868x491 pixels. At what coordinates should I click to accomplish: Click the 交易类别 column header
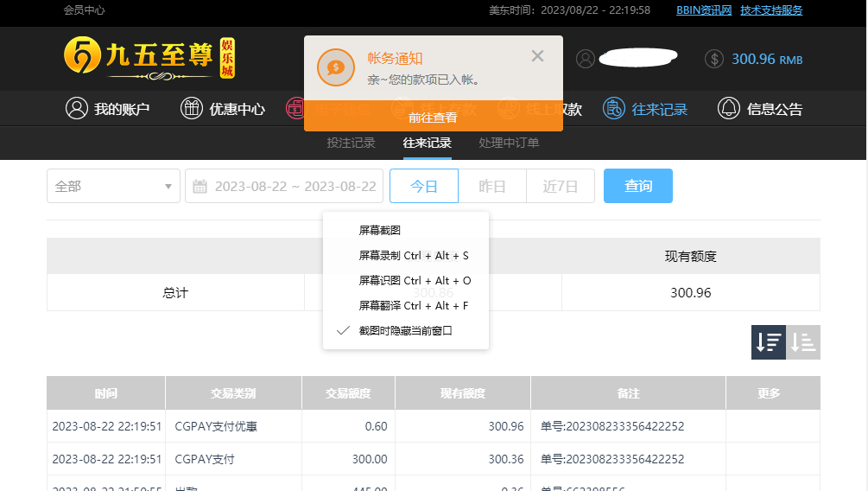[233, 393]
